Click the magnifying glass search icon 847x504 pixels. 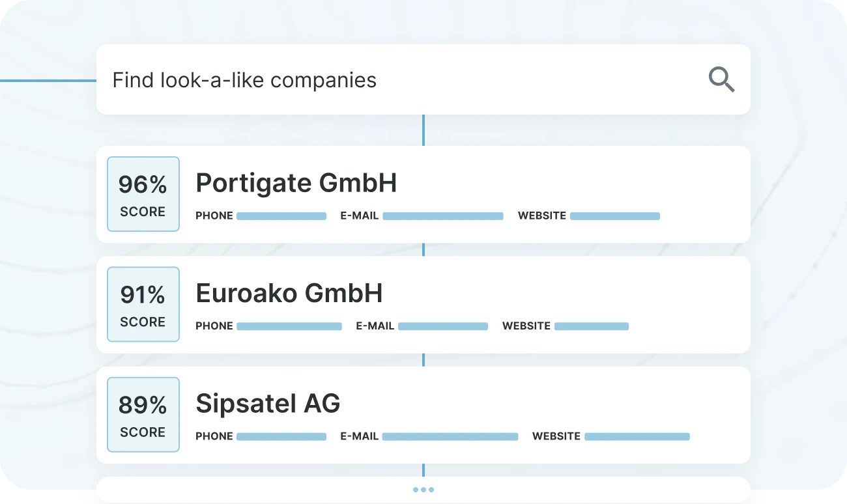(x=721, y=80)
